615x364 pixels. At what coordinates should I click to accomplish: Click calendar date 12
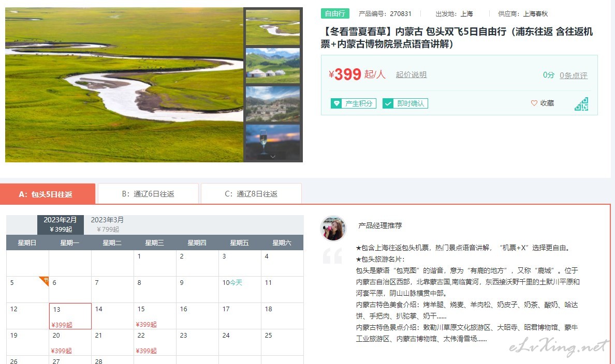[28, 316]
